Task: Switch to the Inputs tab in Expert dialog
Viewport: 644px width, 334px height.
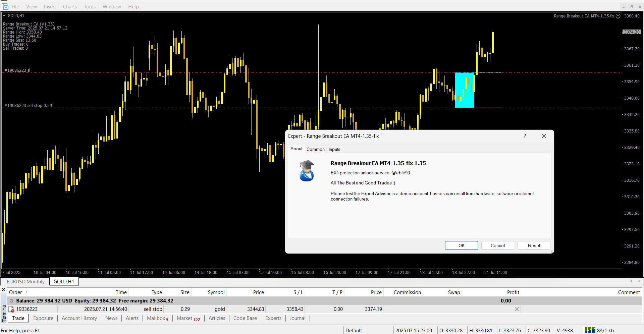Action: pos(334,149)
